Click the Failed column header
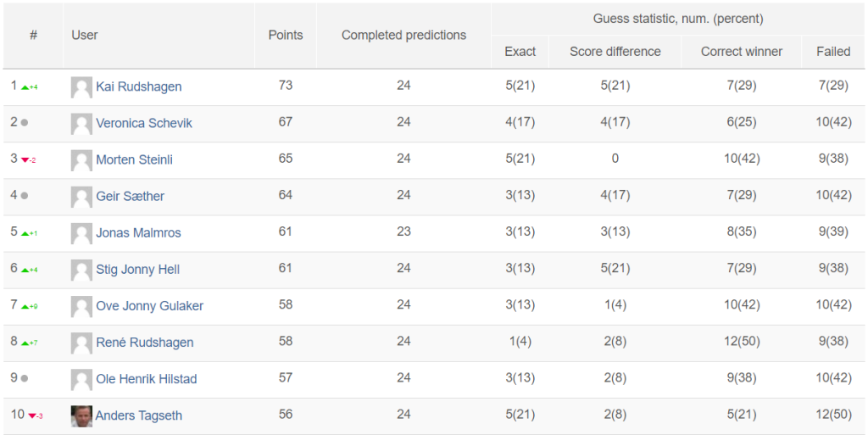868x435 pixels. [833, 52]
